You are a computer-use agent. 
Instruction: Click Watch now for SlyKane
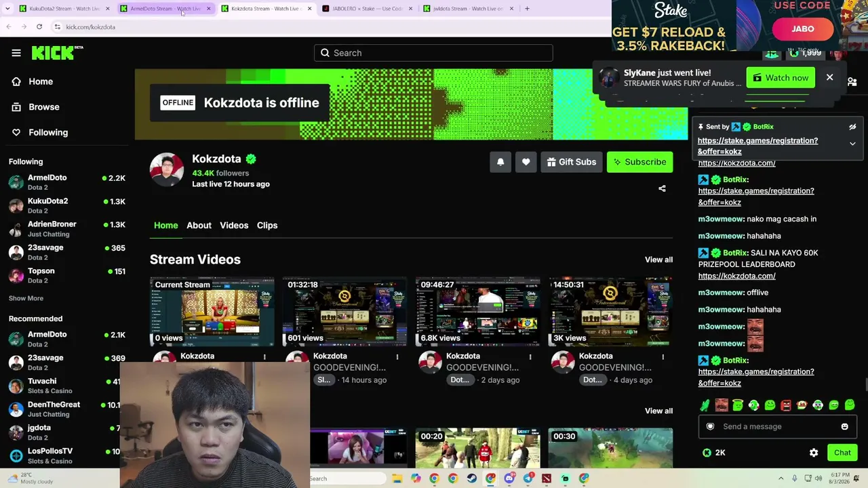pyautogui.click(x=781, y=78)
